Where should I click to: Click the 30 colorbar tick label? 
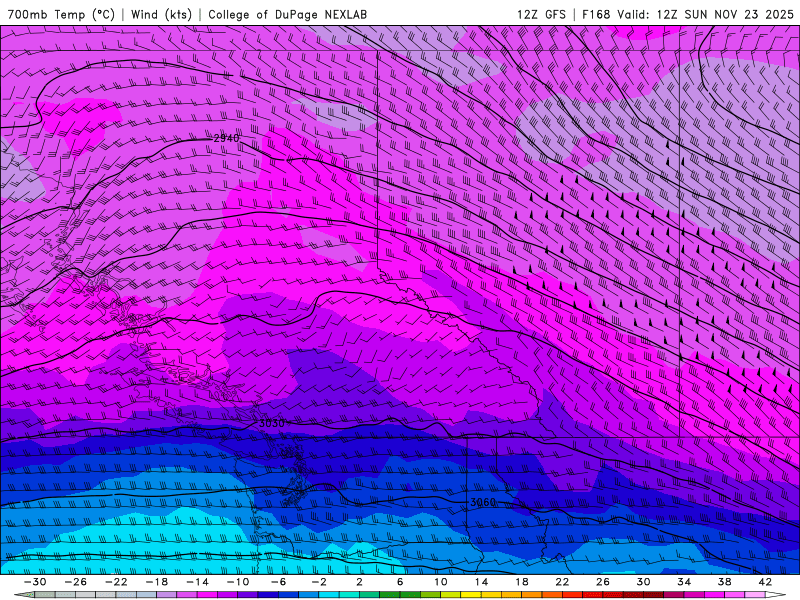pyautogui.click(x=643, y=582)
